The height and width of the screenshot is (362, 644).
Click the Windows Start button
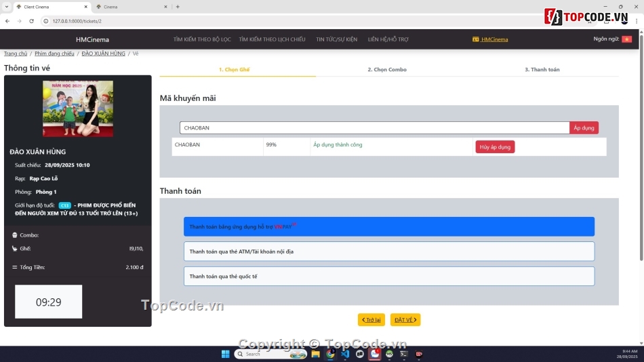(x=225, y=354)
